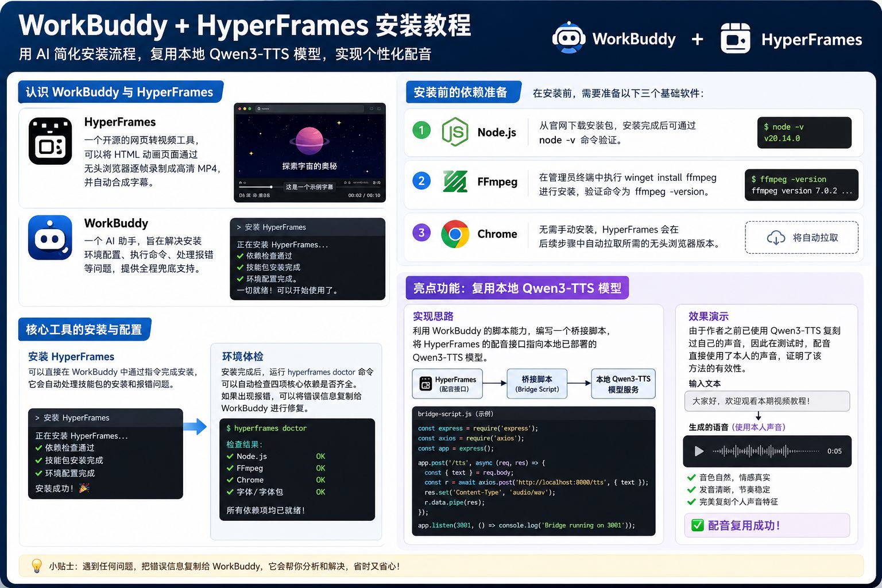
Task: Click the bridge-script.js (示例) file title
Action: tap(455, 413)
